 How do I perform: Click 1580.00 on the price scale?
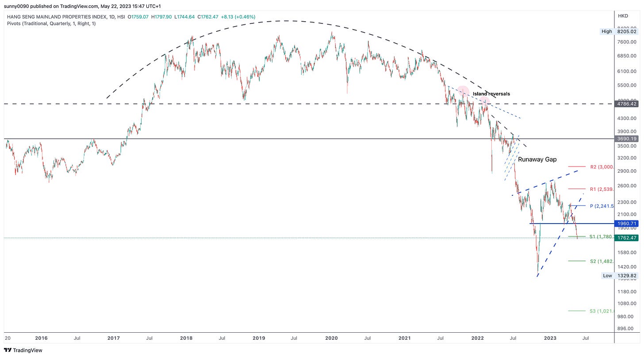(x=627, y=252)
